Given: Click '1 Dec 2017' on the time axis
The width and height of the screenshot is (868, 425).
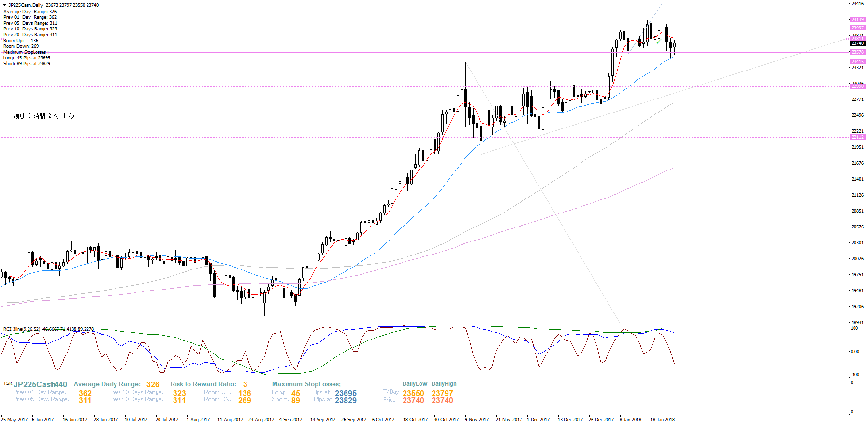Looking at the screenshot, I should pos(538,420).
